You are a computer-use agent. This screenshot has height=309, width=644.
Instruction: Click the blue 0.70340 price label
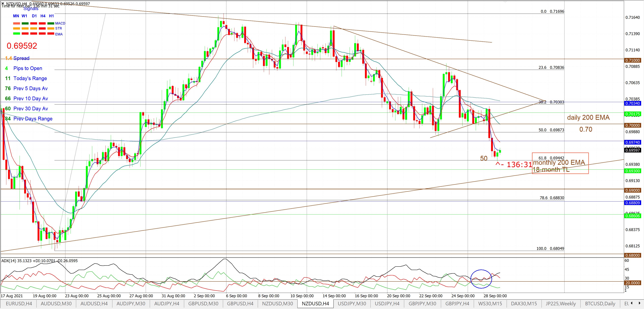[632, 103]
